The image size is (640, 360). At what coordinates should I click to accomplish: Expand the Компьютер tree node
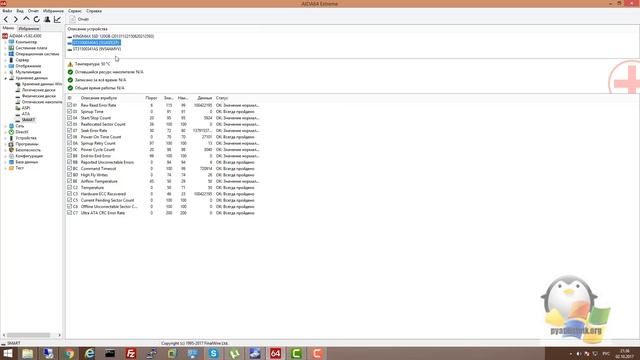[5, 42]
